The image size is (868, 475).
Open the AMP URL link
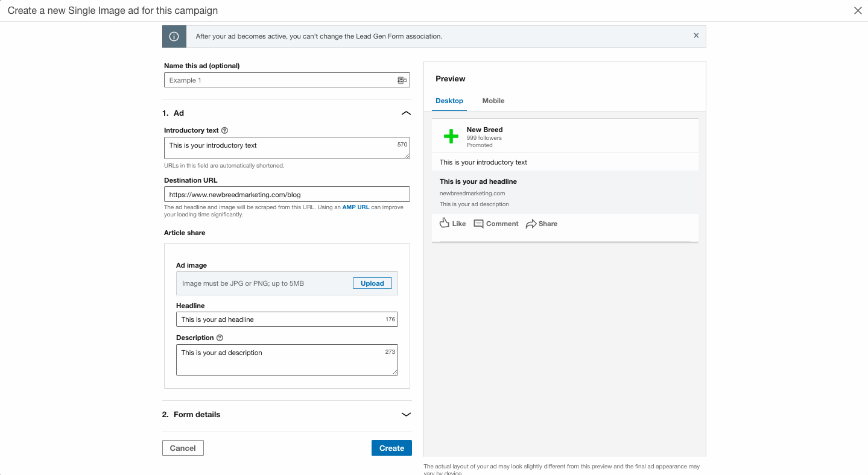[x=355, y=207]
